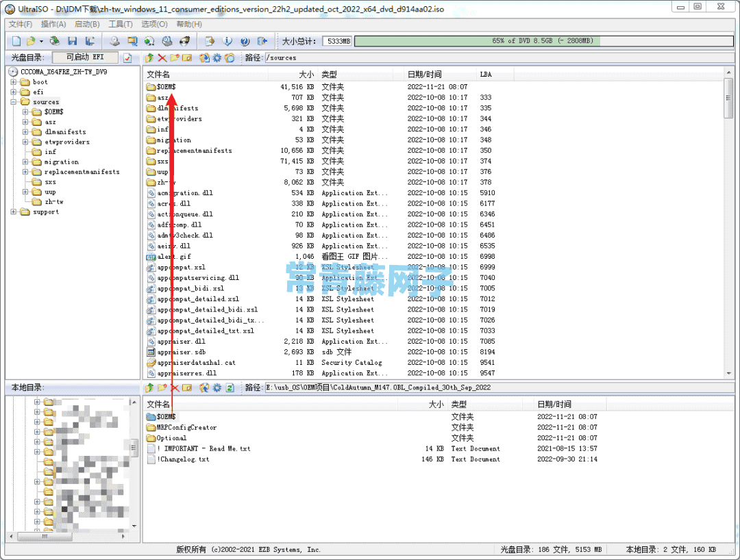
Task: Click the Save As toolbar icon
Action: coord(90,42)
